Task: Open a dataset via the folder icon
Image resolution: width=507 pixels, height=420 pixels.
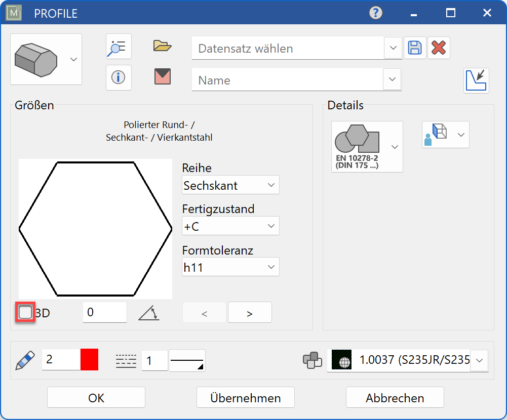Action: pyautogui.click(x=161, y=46)
